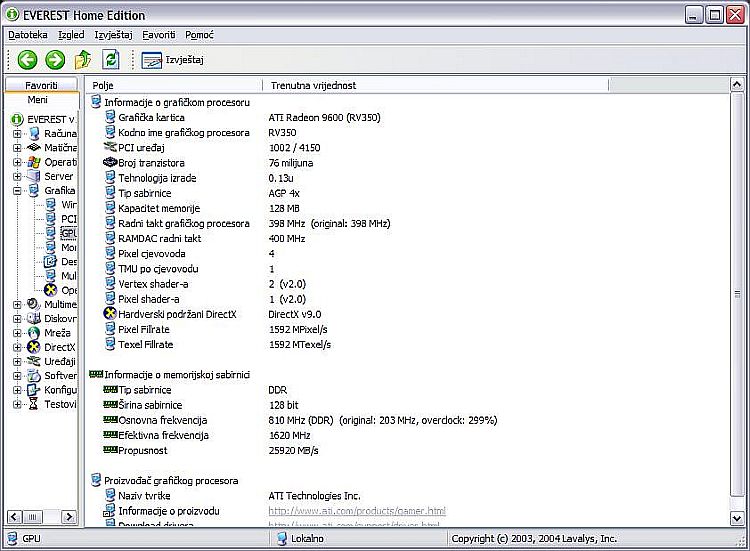
Task: Go up one level with the folder-arrow icon
Action: [x=83, y=60]
